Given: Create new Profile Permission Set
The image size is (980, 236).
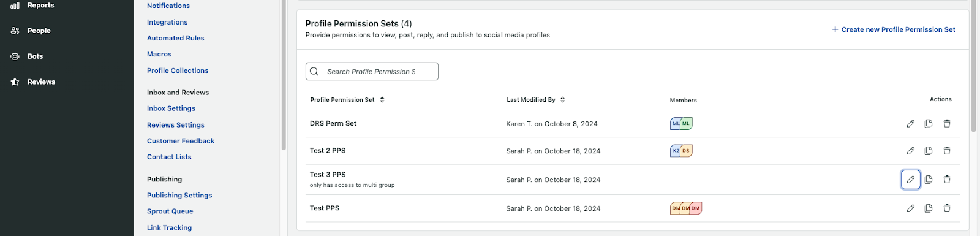Looking at the screenshot, I should click(x=894, y=29).
